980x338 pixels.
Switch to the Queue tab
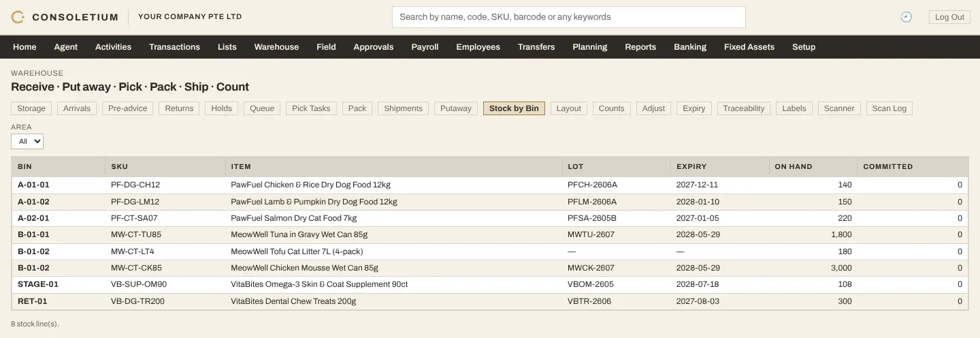pos(262,108)
